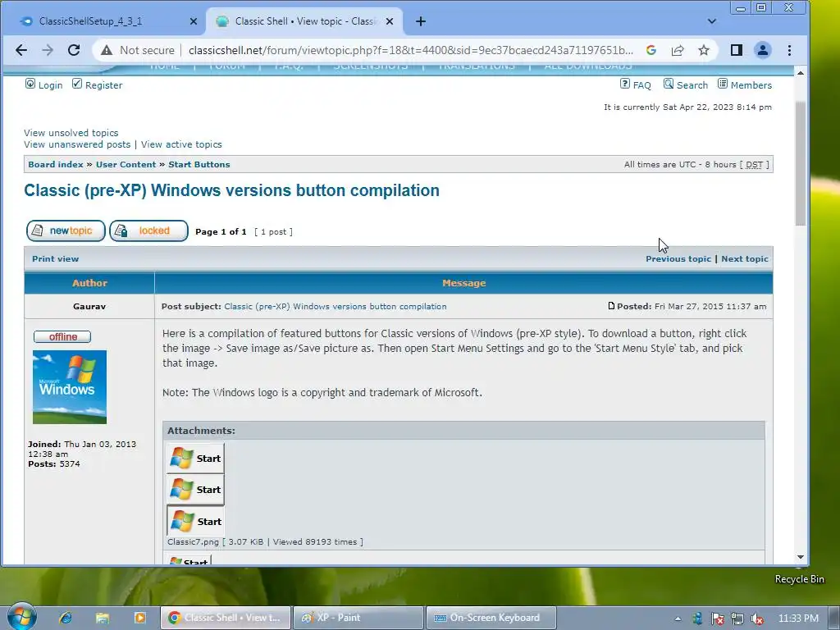Viewport: 840px width, 630px height.
Task: Close the ClassicShellSetup_4_3_1 tab
Action: click(x=194, y=21)
